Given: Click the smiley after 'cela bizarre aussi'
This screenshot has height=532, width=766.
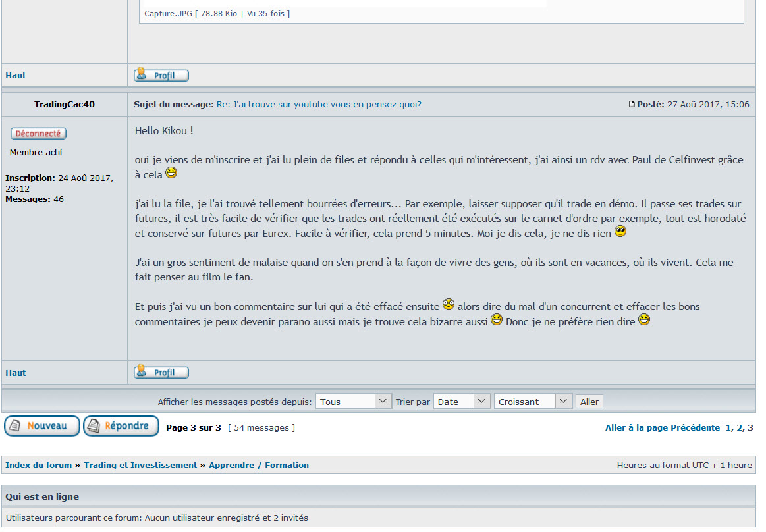Looking at the screenshot, I should coord(497,319).
